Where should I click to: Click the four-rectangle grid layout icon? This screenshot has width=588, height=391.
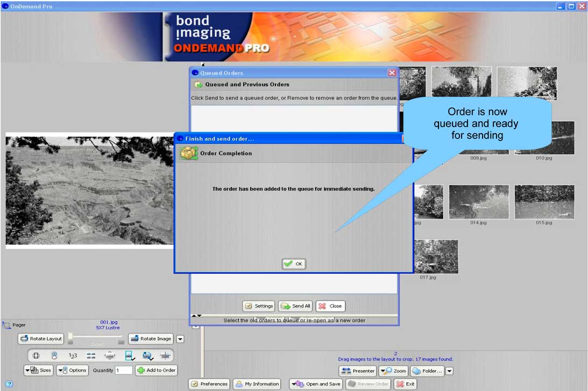pos(91,356)
